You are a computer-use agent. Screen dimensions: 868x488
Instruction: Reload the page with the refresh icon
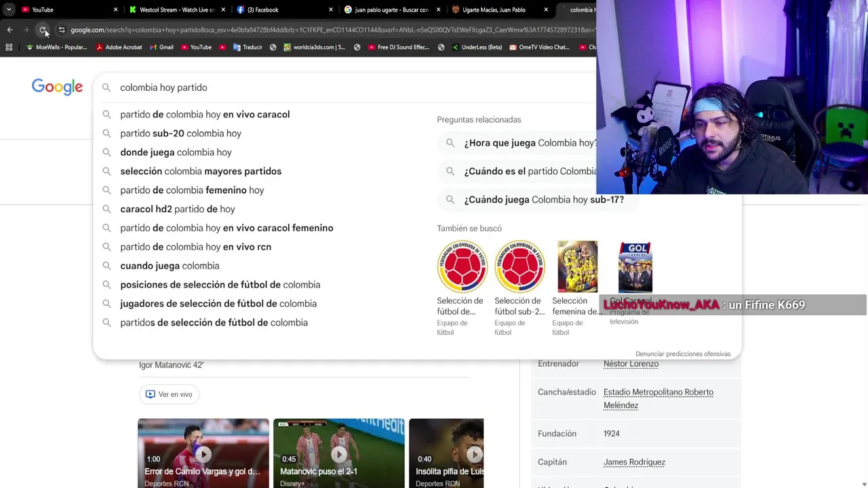(x=43, y=30)
